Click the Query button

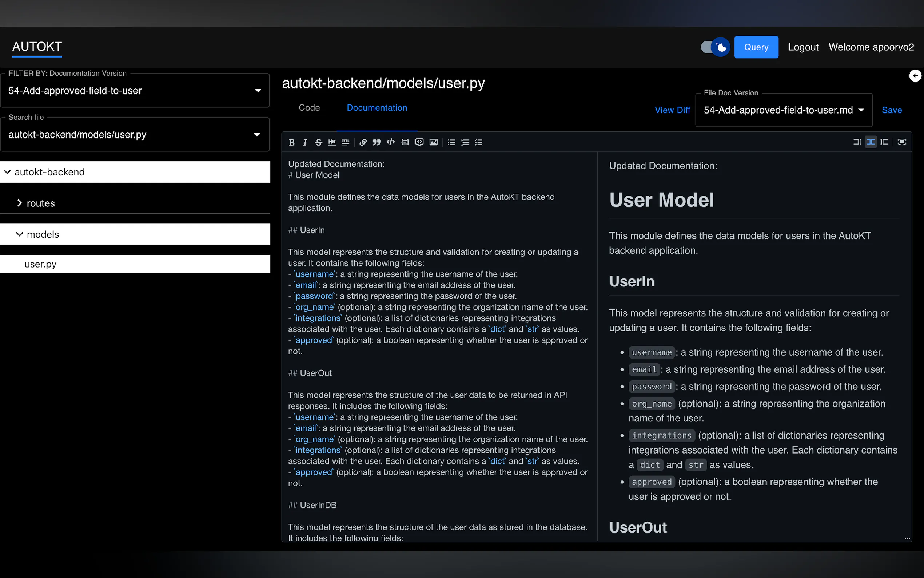(756, 47)
